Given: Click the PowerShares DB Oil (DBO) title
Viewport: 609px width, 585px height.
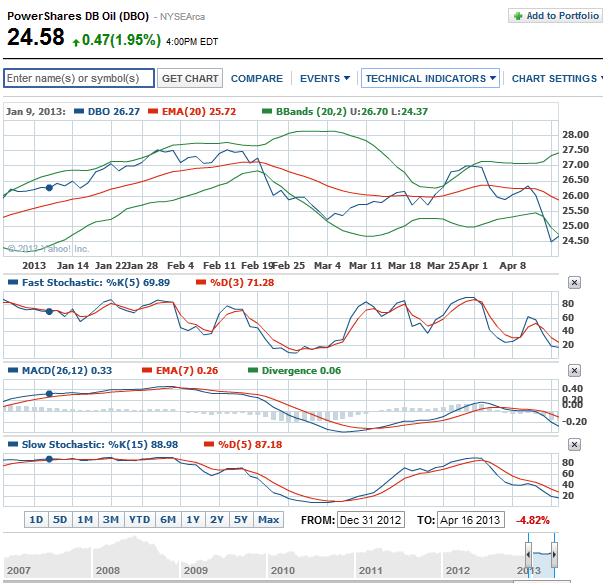Looking at the screenshot, I should 78,16.
